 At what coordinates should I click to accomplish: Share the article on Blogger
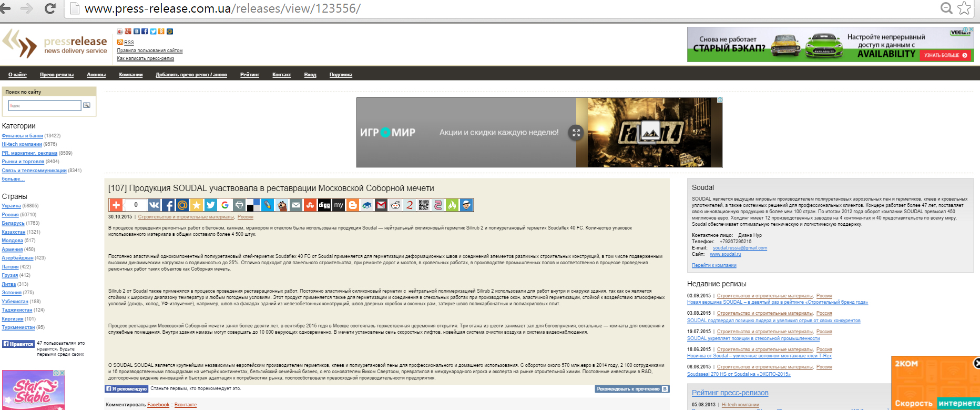[353, 205]
